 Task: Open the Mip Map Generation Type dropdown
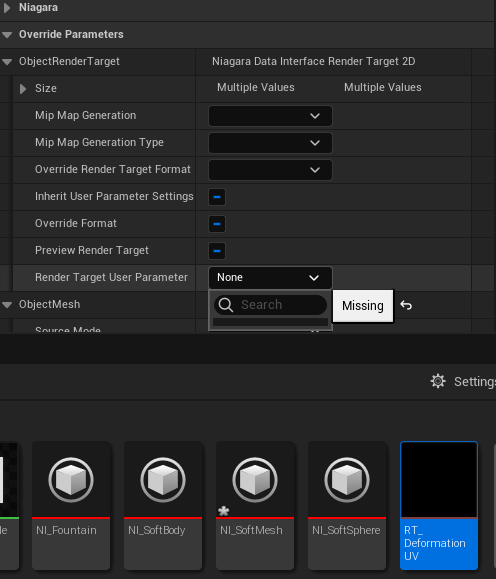click(270, 143)
